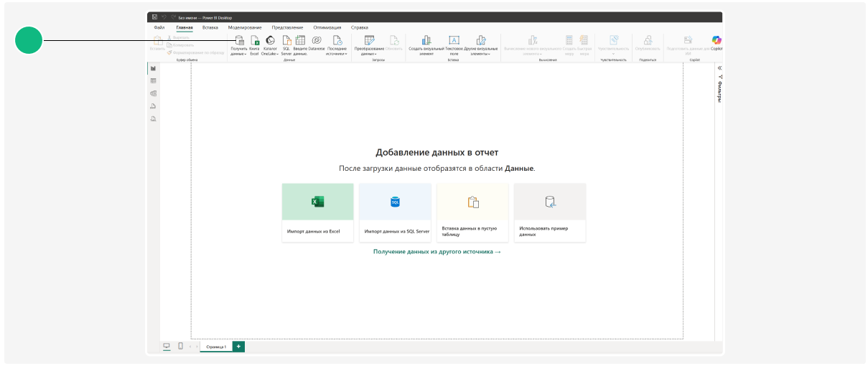Image resolution: width=868 pixels, height=366 pixels.
Task: Click the previous-page arrow in page navigator
Action: click(x=190, y=347)
